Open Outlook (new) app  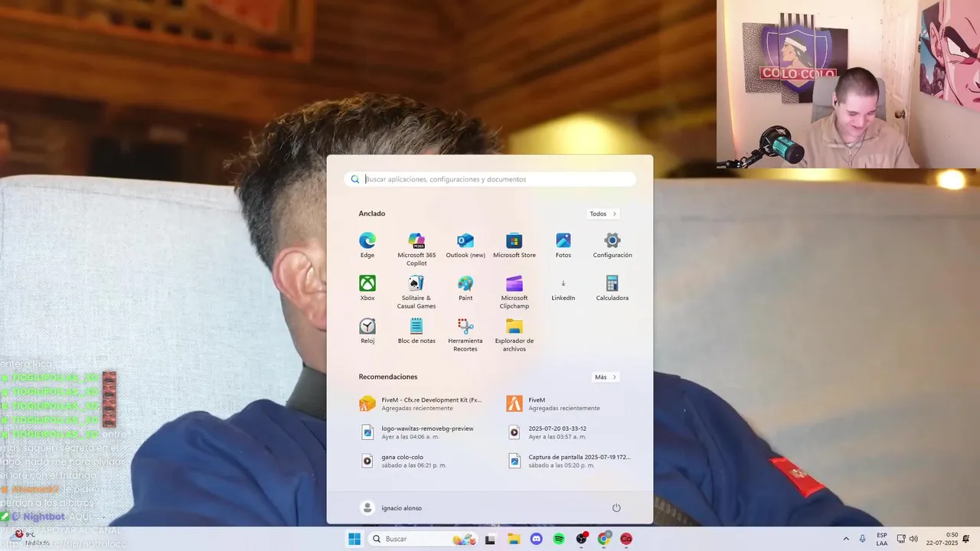click(465, 245)
